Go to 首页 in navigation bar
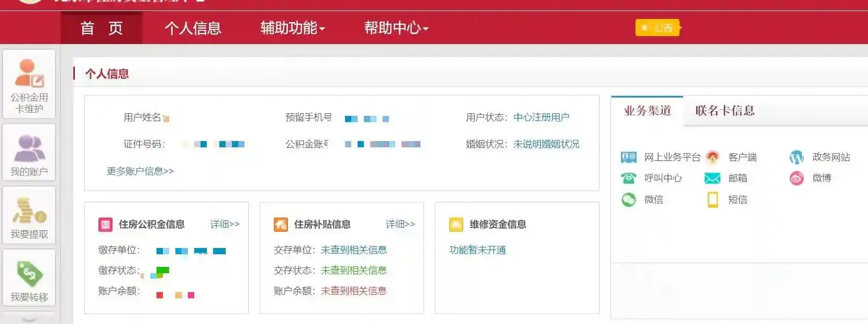Viewport: 868px width, 324px height. 102,28
